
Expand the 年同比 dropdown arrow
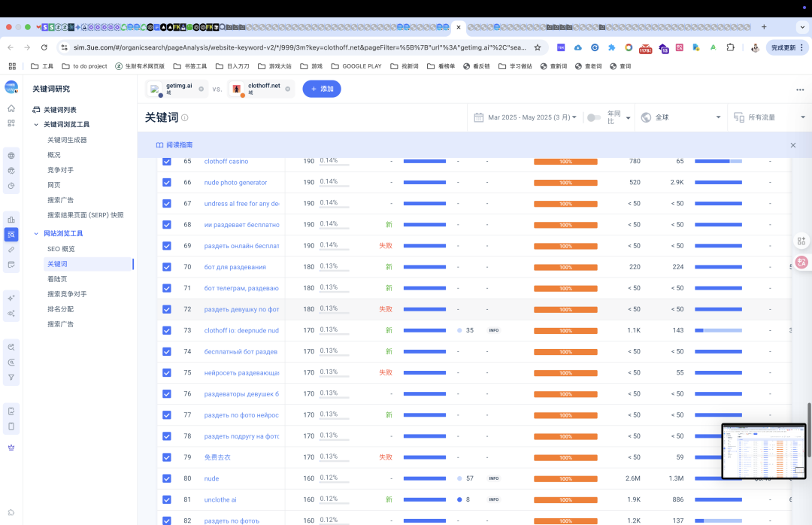(x=628, y=118)
